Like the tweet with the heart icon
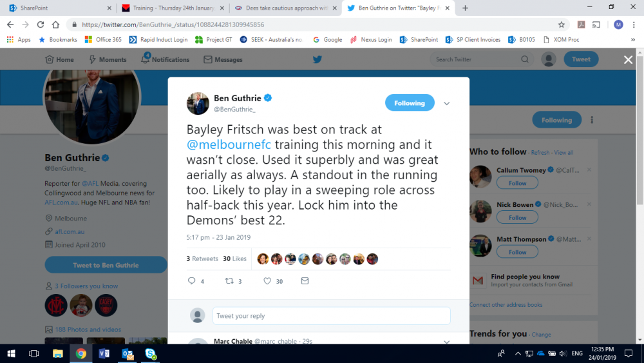Image resolution: width=644 pixels, height=363 pixels. (267, 280)
